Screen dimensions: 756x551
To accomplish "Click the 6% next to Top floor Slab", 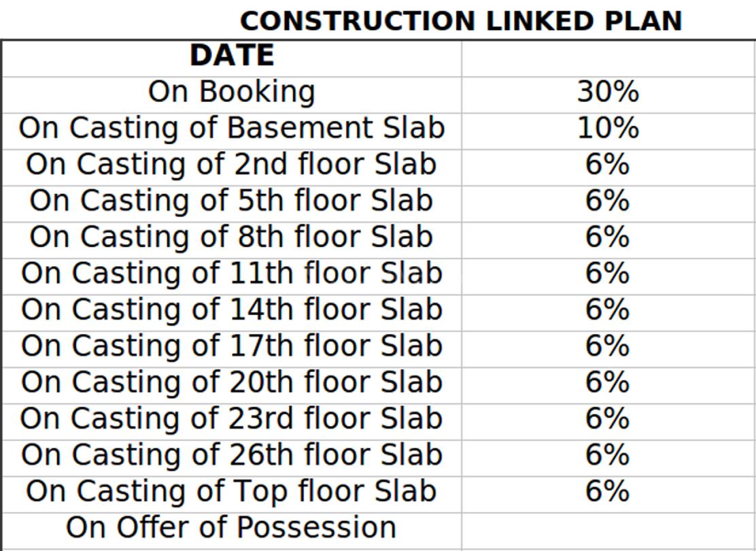I will [608, 491].
